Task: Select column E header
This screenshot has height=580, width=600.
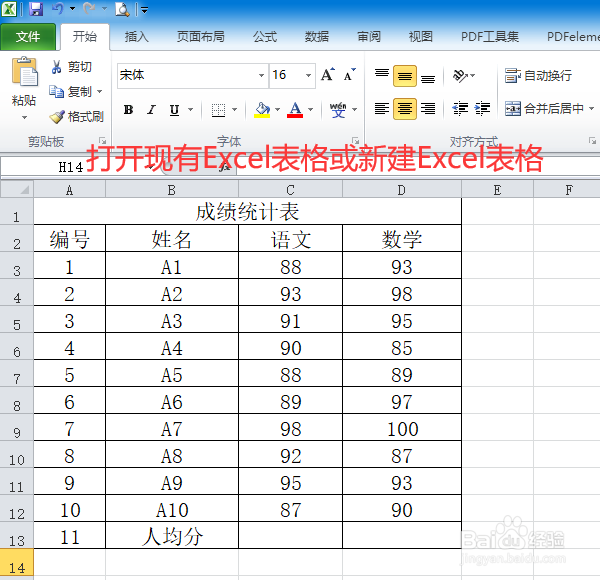Action: click(x=497, y=190)
